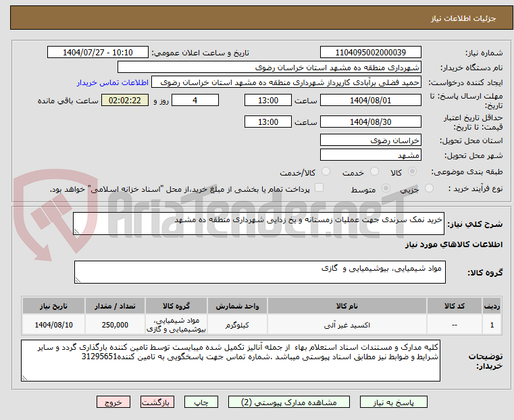Select the کالا/خدمت radio button
Image resolution: width=514 pixels, height=420 pixels.
tap(326, 172)
